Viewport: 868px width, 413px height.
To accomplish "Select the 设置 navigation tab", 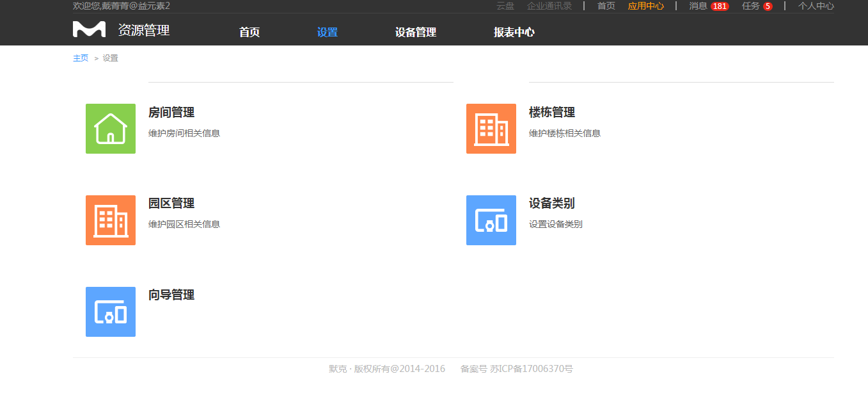I will click(327, 33).
